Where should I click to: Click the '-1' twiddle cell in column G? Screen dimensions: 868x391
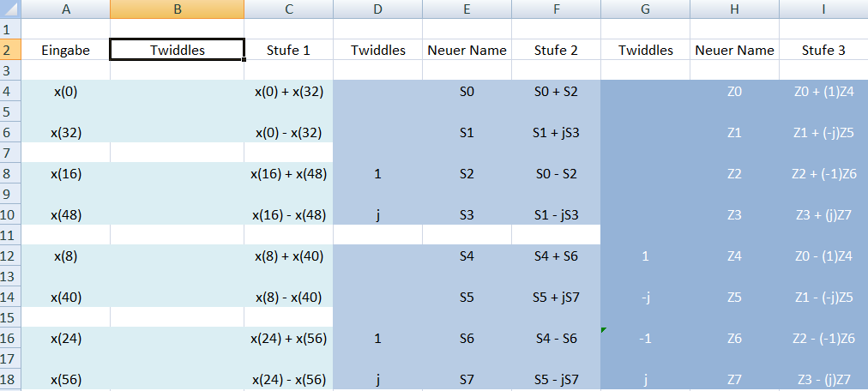646,338
